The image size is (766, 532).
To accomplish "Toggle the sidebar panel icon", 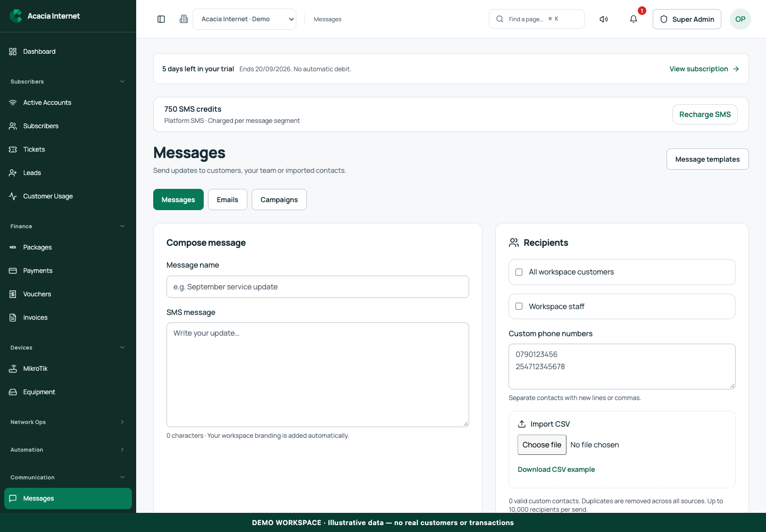I will point(161,19).
